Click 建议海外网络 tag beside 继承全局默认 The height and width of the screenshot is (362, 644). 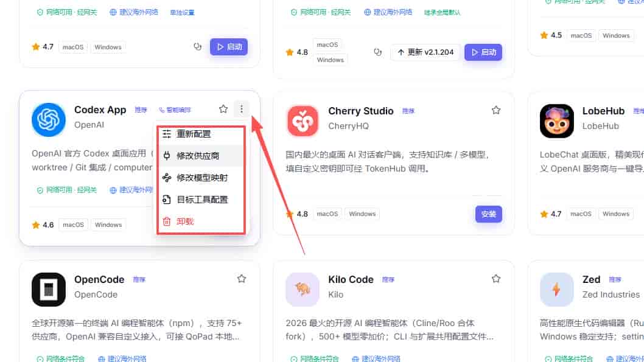(x=388, y=12)
